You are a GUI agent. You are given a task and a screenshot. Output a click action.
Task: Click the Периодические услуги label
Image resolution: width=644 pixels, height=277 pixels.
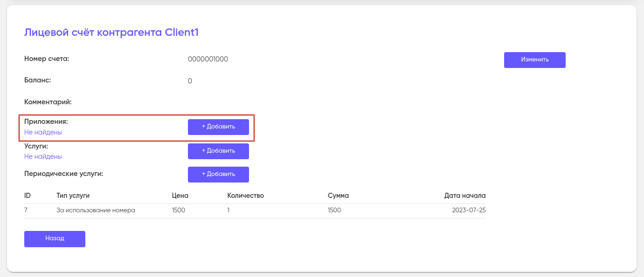[63, 174]
